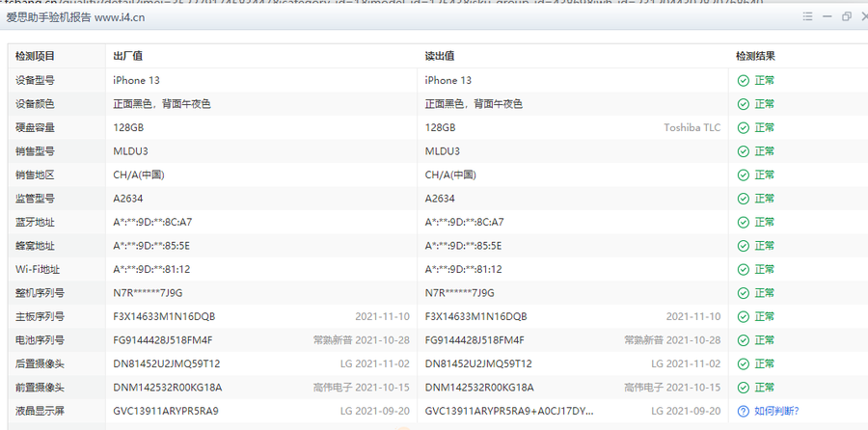This screenshot has width=868, height=430.
Task: Click the question mark icon for 液晶显示屏
Action: tap(743, 411)
